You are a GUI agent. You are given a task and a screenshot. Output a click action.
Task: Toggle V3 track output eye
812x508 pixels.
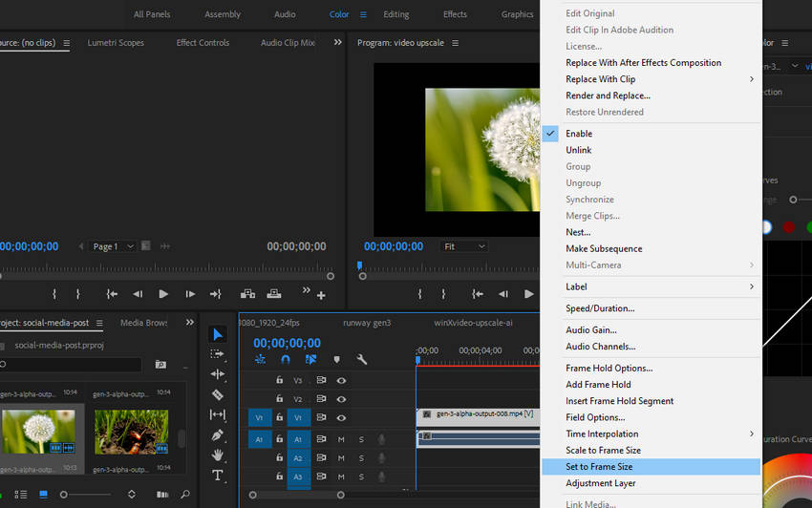click(341, 381)
